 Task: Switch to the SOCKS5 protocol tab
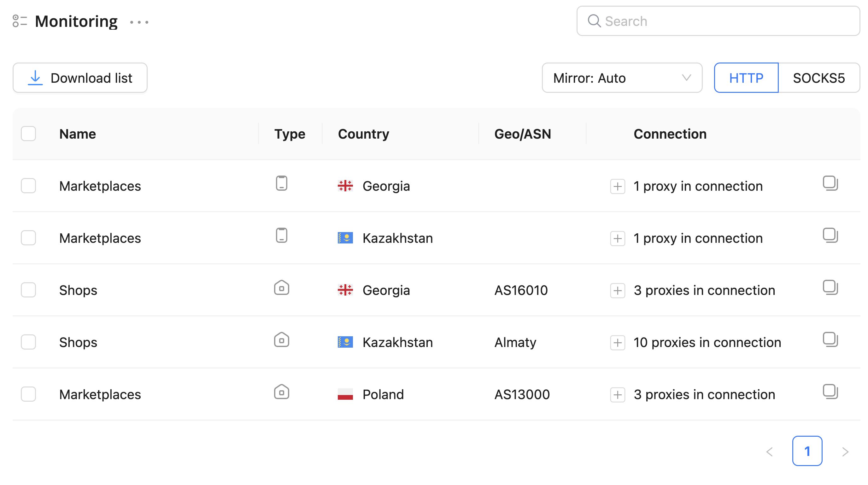818,78
